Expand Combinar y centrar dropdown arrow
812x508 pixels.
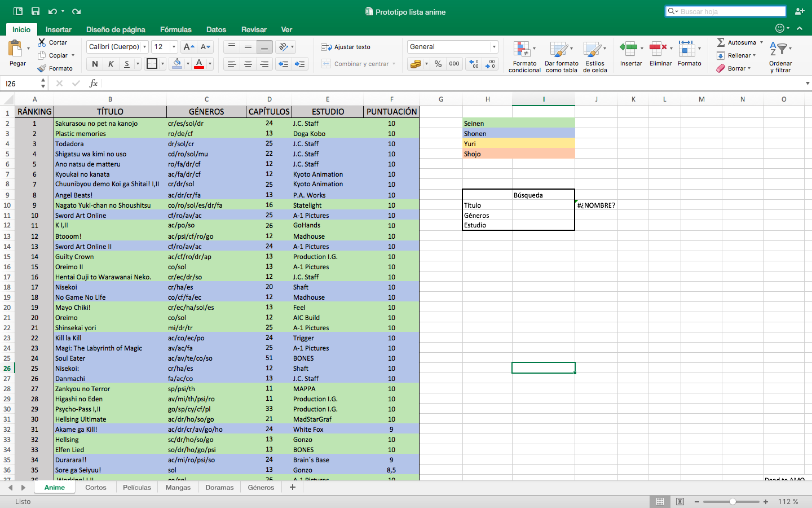(x=394, y=64)
